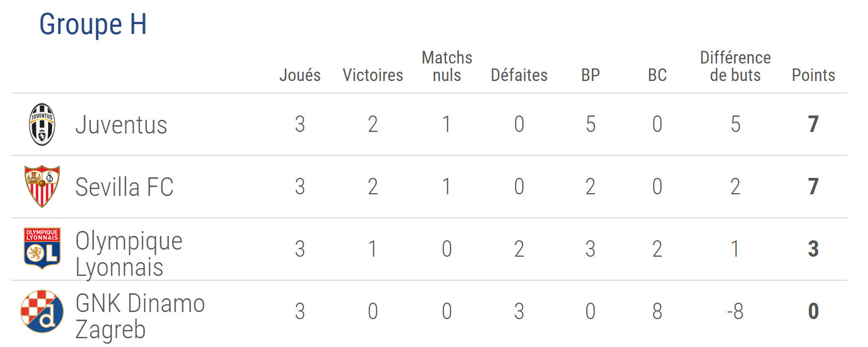Click the GNK Dinamo Zagreb team name
The height and width of the screenshot is (347, 868).
[x=140, y=316]
